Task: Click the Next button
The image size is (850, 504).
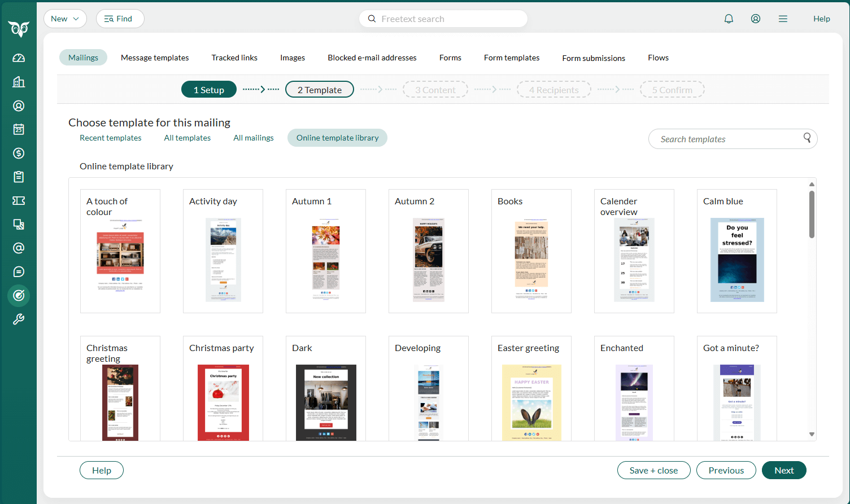Action: point(784,470)
